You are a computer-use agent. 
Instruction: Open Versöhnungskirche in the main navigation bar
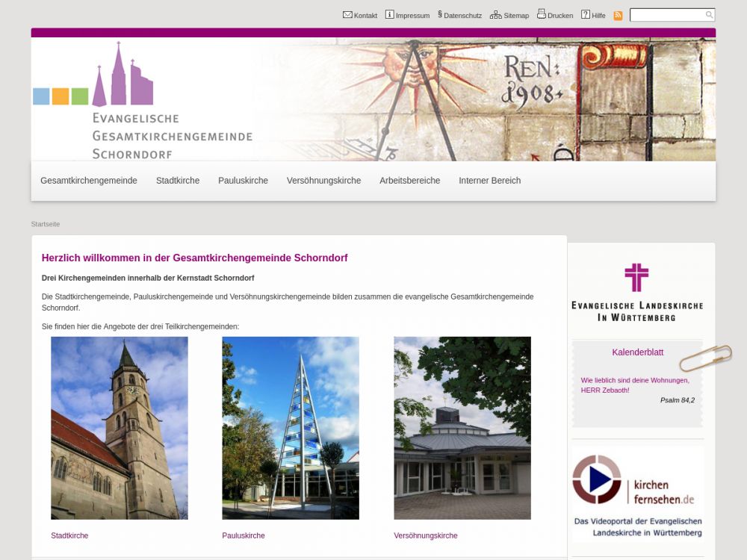[x=323, y=181]
